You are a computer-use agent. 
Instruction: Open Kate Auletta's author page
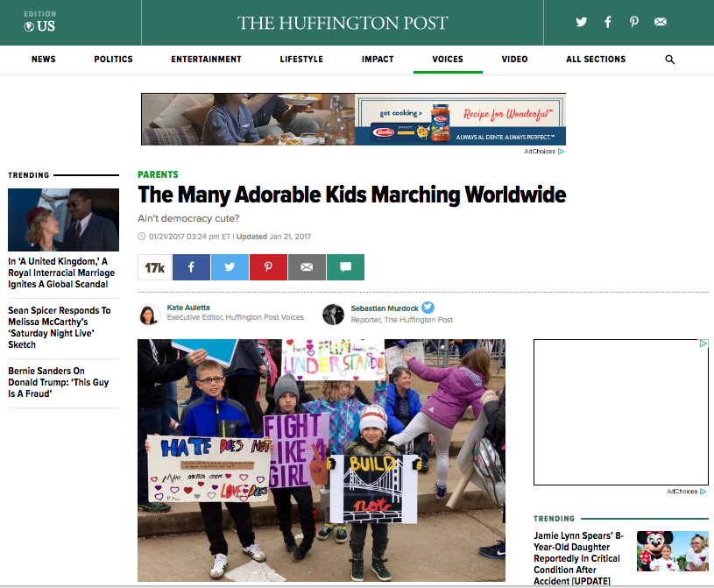tap(188, 308)
